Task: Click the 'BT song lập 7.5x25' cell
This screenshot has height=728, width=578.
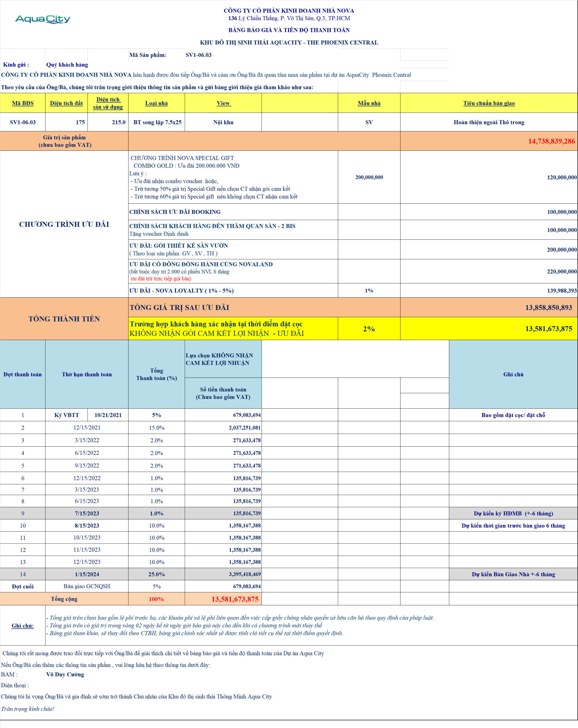Action: coord(157,122)
